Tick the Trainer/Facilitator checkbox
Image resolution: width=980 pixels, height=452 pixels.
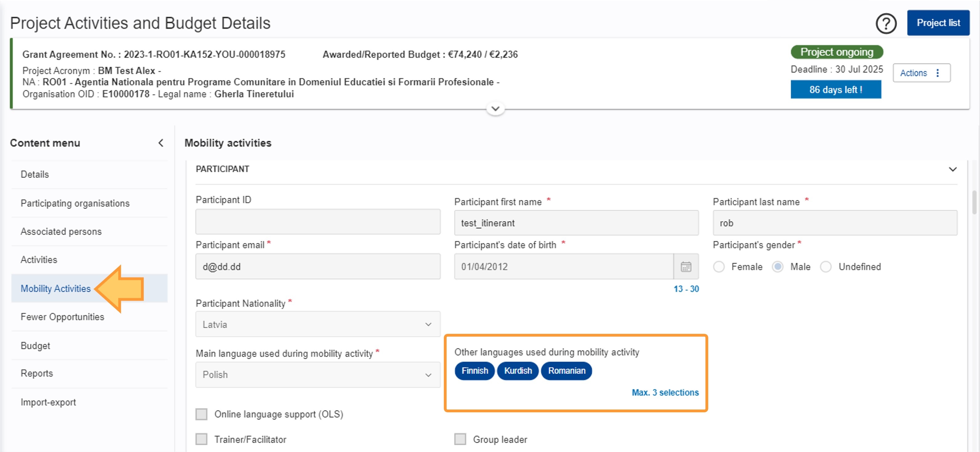tap(201, 439)
